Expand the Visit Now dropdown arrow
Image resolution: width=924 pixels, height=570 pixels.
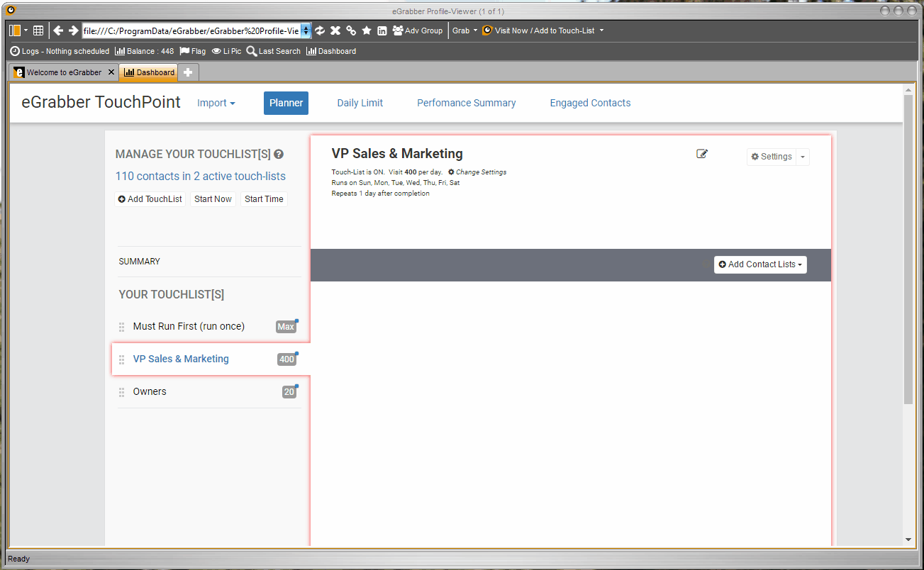602,30
